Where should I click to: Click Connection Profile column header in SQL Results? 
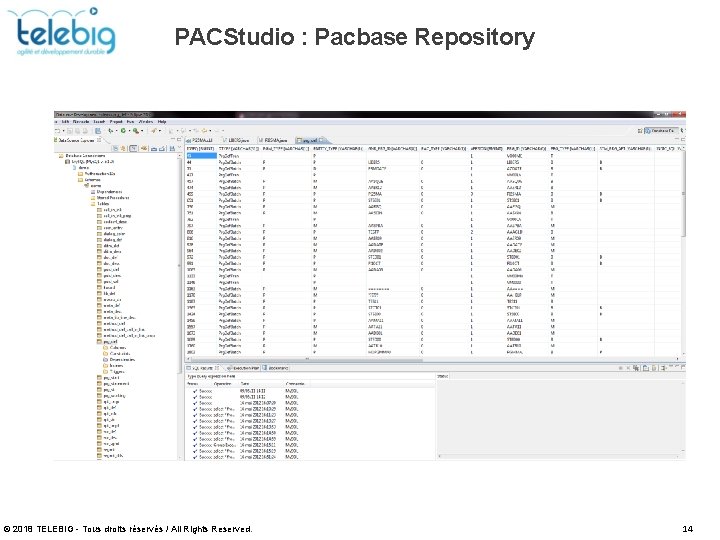296,383
